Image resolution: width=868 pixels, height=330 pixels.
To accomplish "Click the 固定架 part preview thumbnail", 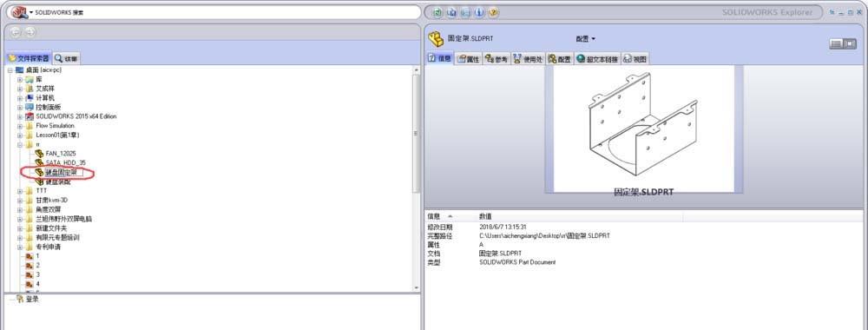I will (x=644, y=129).
